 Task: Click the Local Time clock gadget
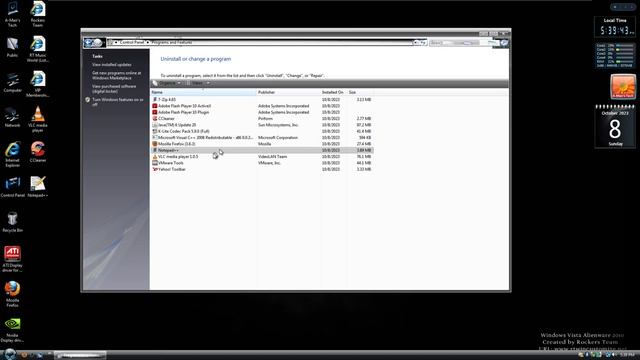[615, 27]
